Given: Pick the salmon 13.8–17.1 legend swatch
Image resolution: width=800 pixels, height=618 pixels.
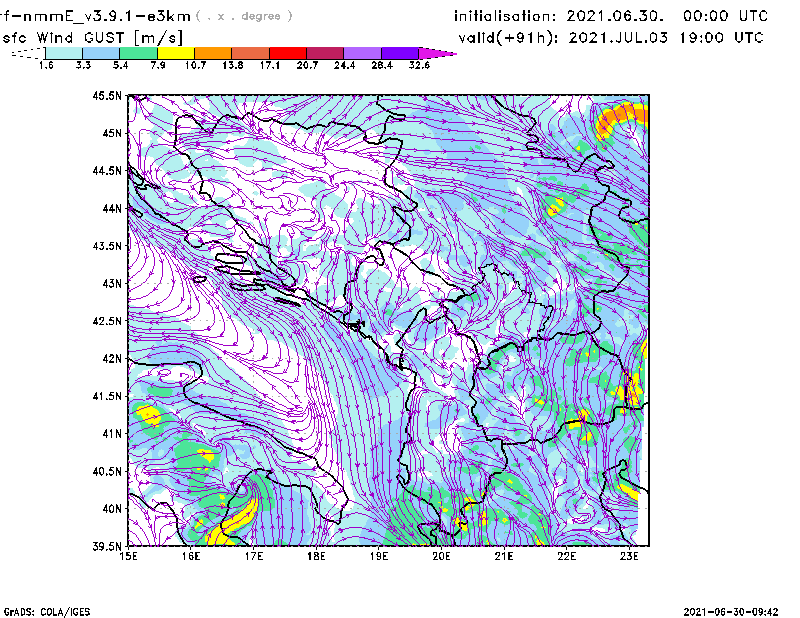Looking at the screenshot, I should pos(251,53).
